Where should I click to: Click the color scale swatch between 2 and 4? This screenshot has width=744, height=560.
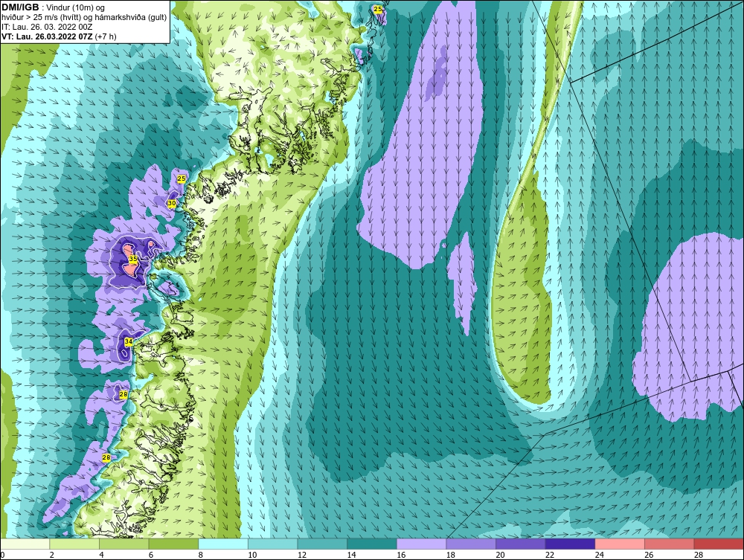click(x=74, y=544)
